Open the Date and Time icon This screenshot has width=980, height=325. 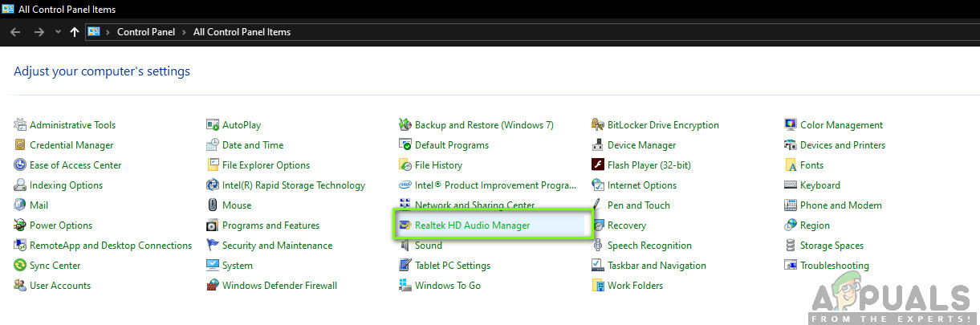[213, 145]
